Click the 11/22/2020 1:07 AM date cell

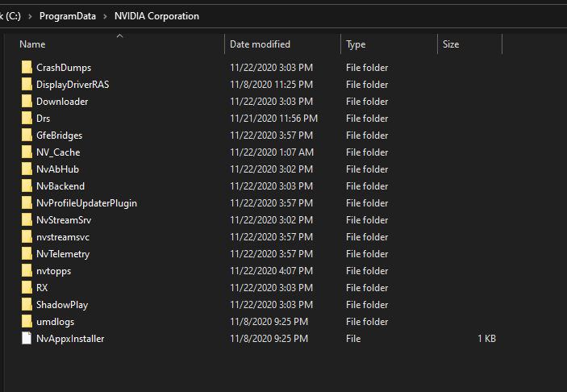272,152
